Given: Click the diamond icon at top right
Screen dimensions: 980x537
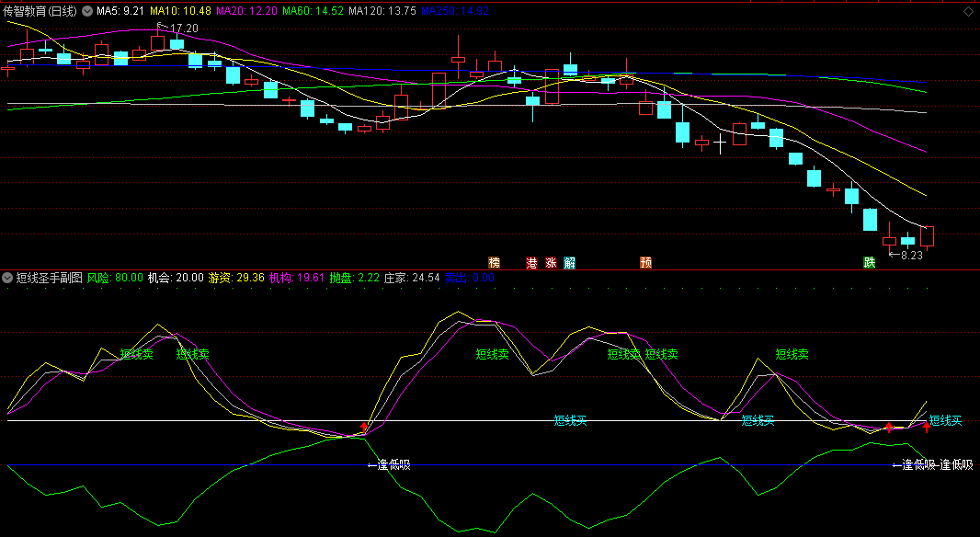Looking at the screenshot, I should pyautogui.click(x=968, y=11).
